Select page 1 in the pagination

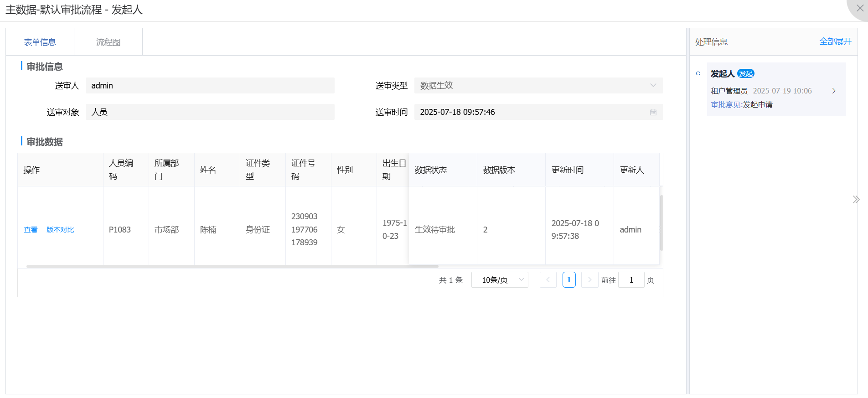568,280
